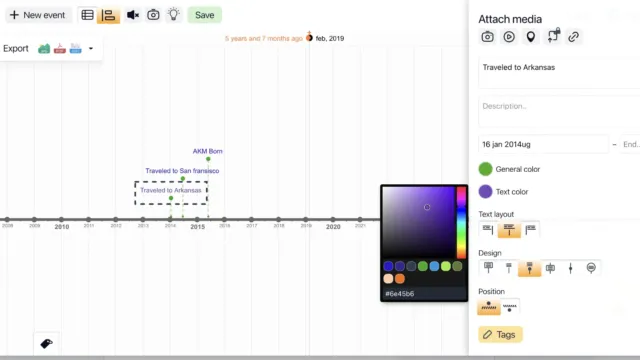Image resolution: width=640 pixels, height=360 pixels.
Task: Click the lightbulb tips icon
Action: (x=174, y=15)
